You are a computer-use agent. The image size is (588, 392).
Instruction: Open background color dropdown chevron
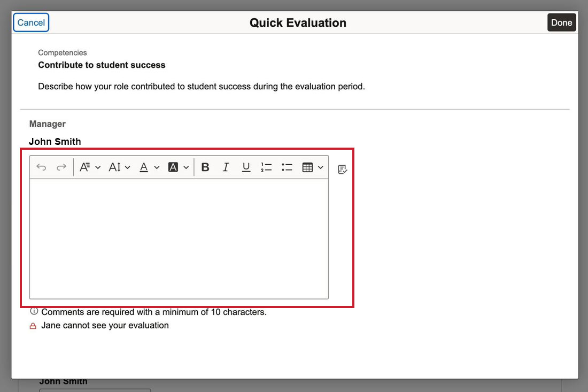pos(186,168)
